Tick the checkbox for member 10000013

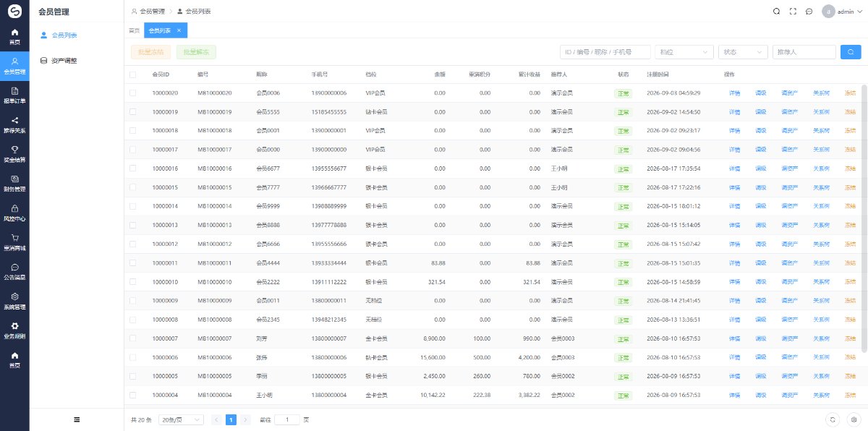pos(132,225)
